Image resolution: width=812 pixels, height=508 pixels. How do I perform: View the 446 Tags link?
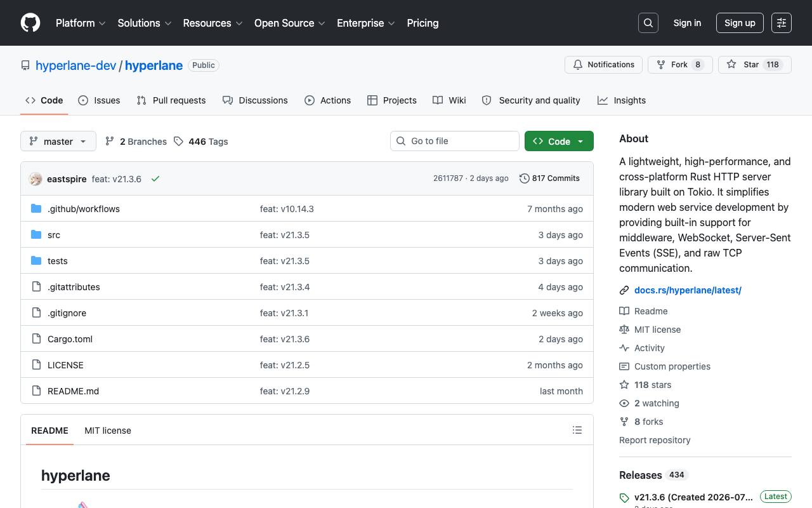point(201,142)
